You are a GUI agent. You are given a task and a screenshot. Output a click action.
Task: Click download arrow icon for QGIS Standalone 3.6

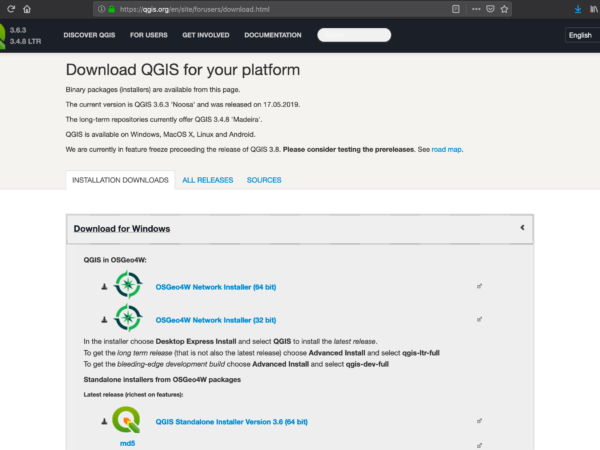[104, 421]
